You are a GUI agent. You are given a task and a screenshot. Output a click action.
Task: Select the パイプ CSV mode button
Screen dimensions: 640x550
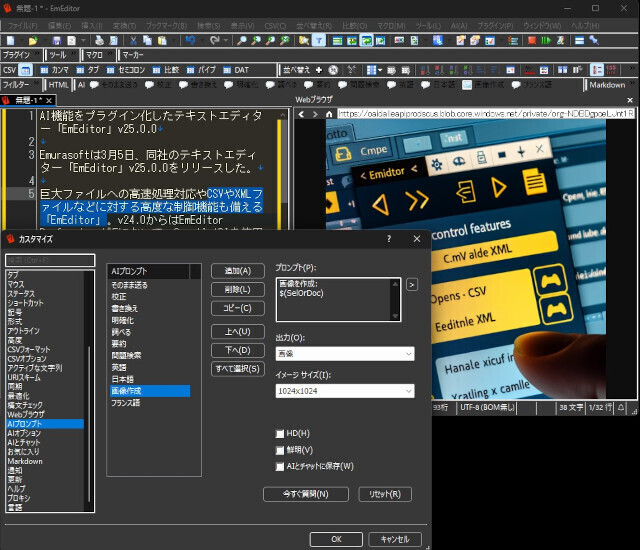pos(201,70)
